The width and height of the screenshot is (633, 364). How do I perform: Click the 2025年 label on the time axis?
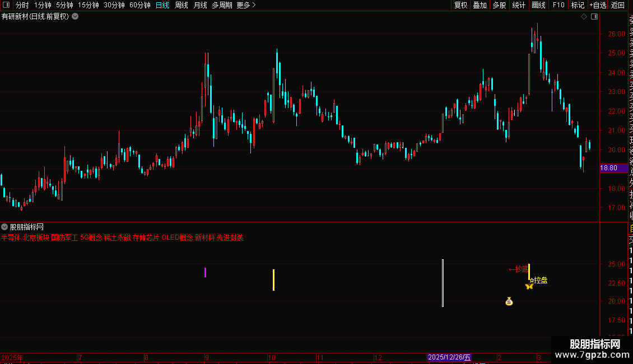(x=12, y=357)
